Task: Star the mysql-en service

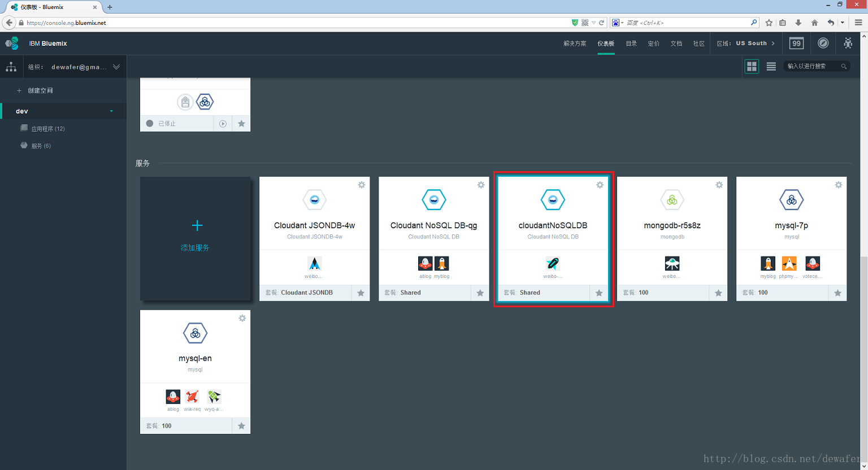Action: click(241, 426)
